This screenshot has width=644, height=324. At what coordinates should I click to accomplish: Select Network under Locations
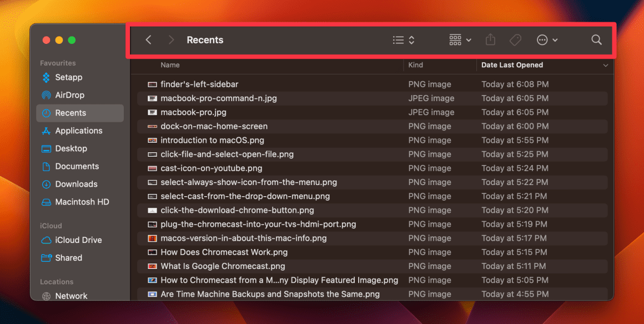[71, 296]
